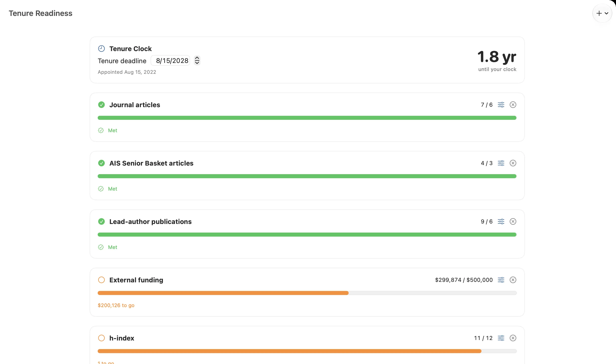Click the Met badge icon under AIS Senior Basket

click(x=101, y=189)
